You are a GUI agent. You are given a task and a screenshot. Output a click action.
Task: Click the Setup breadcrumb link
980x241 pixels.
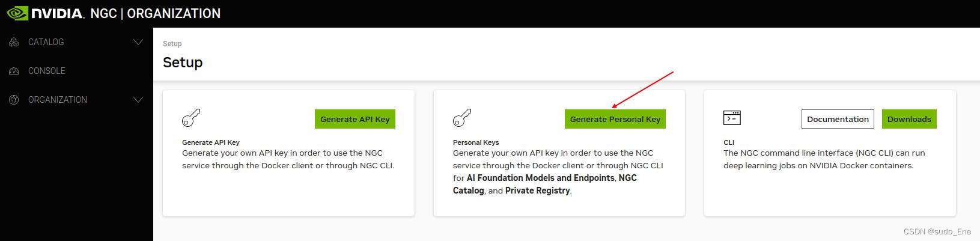pos(172,44)
